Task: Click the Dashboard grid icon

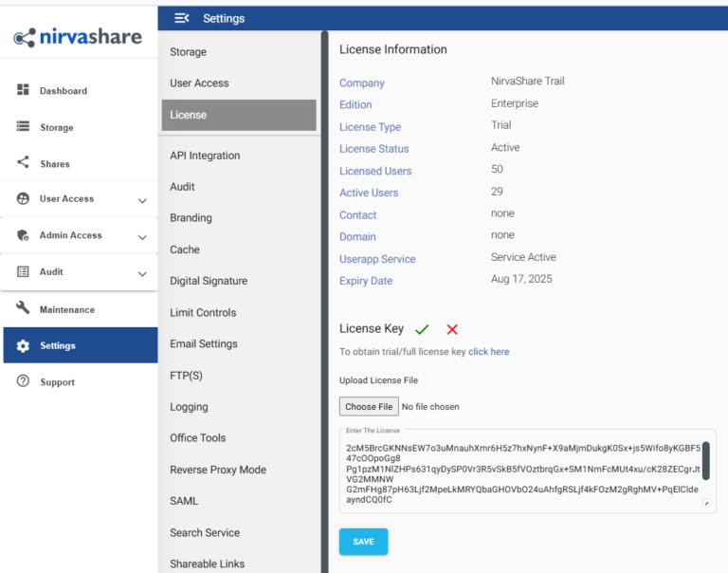Action: tap(23, 90)
